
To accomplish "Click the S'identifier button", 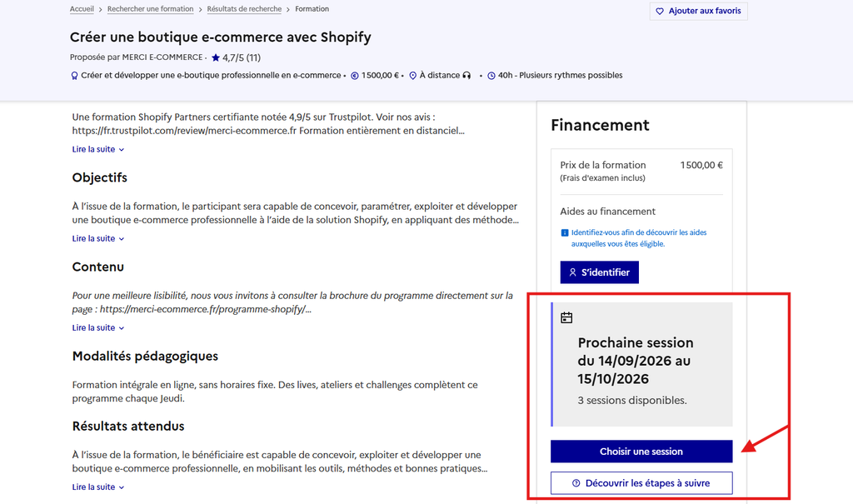I will click(600, 272).
